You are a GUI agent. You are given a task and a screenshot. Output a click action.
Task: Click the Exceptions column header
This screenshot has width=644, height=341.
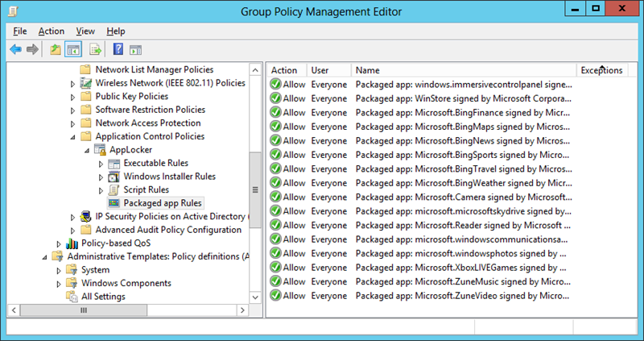601,70
